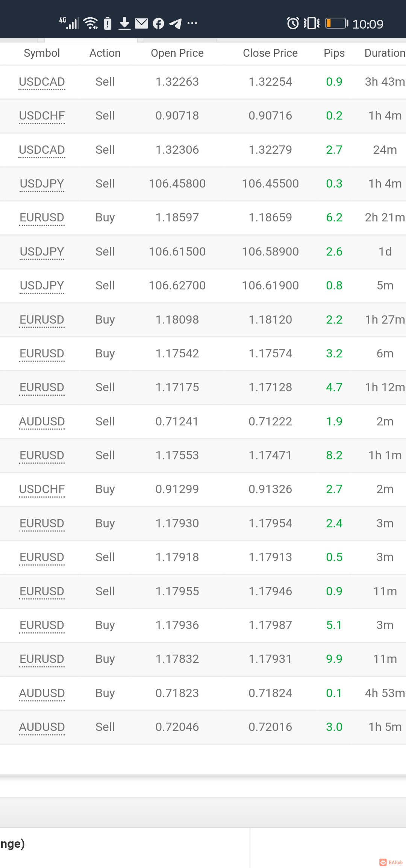Tap the mail notification icon

(141, 24)
